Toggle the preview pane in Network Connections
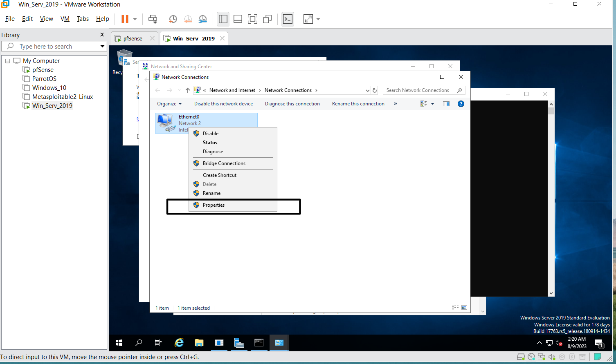The width and height of the screenshot is (616, 364). (446, 104)
